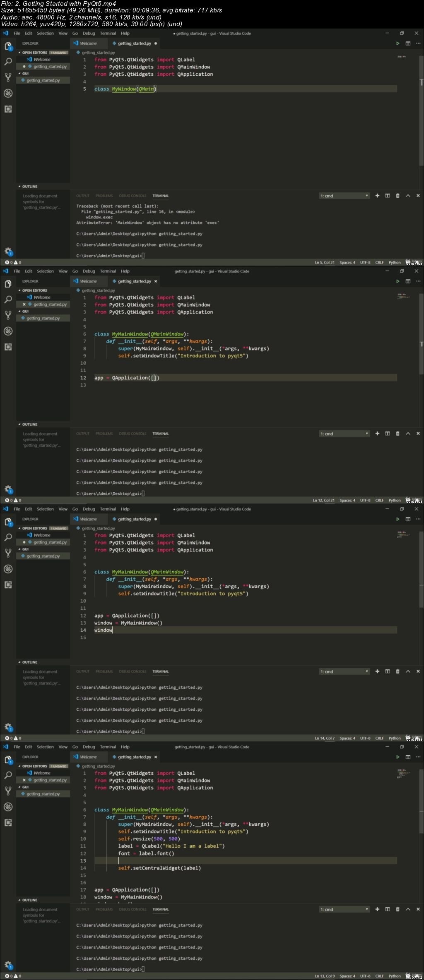Open Explorer icon in the Ln 13, Col 9 frame

tap(8, 760)
